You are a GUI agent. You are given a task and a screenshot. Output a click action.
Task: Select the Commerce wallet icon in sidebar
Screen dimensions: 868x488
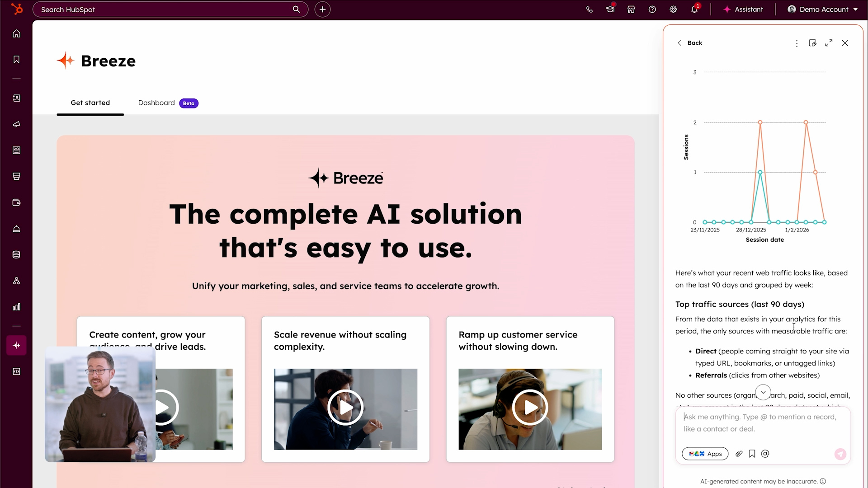click(16, 202)
